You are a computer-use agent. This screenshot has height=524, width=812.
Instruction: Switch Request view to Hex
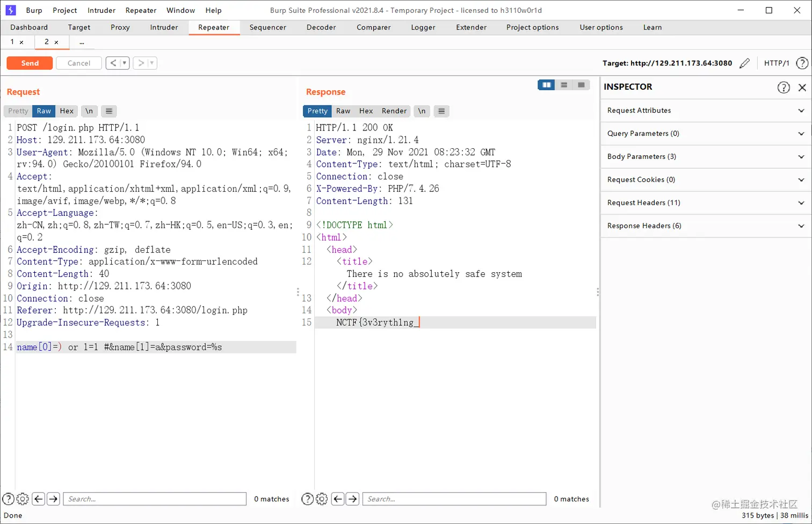[x=67, y=111]
